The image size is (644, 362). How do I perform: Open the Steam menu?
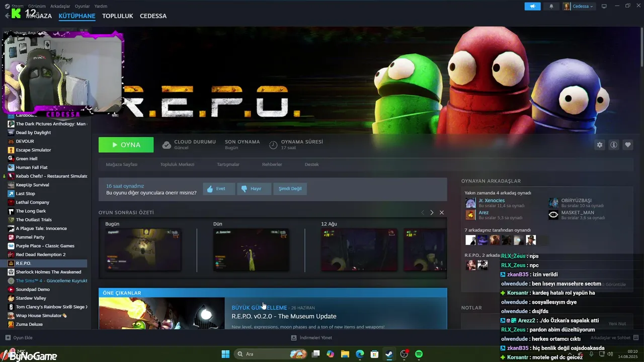(17, 7)
